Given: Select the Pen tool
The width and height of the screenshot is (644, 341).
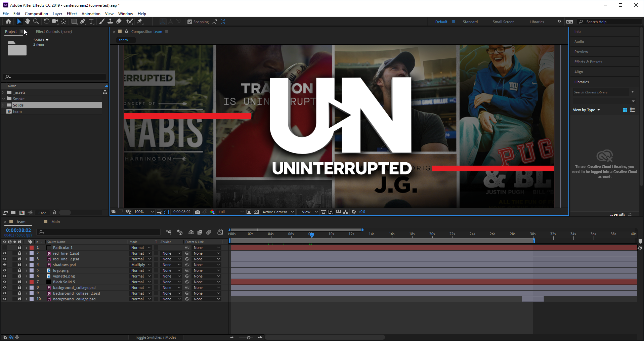Looking at the screenshot, I should click(x=83, y=21).
